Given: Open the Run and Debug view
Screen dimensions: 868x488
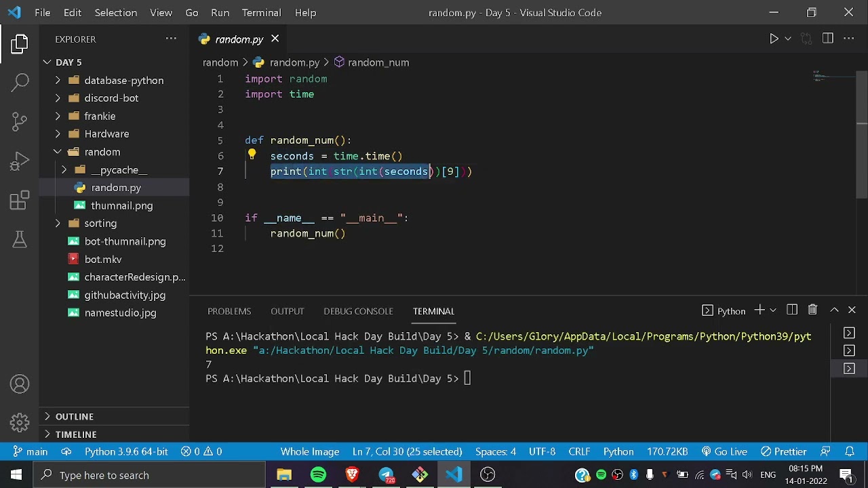Looking at the screenshot, I should coord(20,161).
